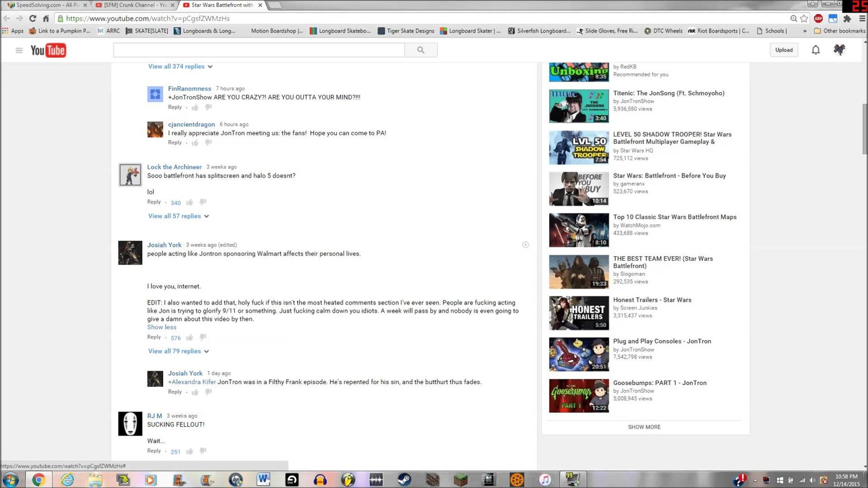Viewport: 868px width, 488px height.
Task: Click the Upload button
Action: click(x=784, y=50)
